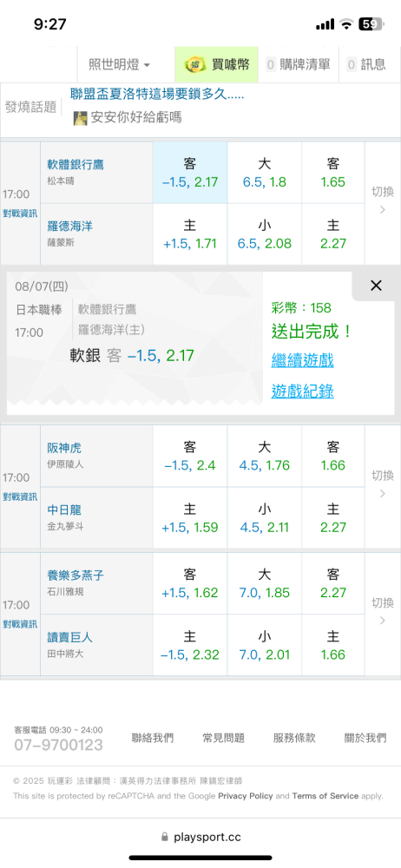The width and height of the screenshot is (401, 868).
Task: Tap the cellular signal bars icon
Action: 325,24
